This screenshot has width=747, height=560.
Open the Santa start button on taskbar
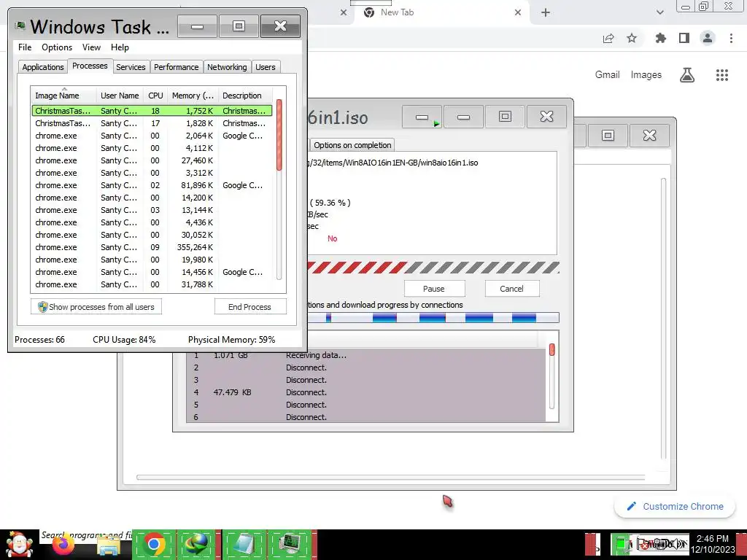pos(19,545)
